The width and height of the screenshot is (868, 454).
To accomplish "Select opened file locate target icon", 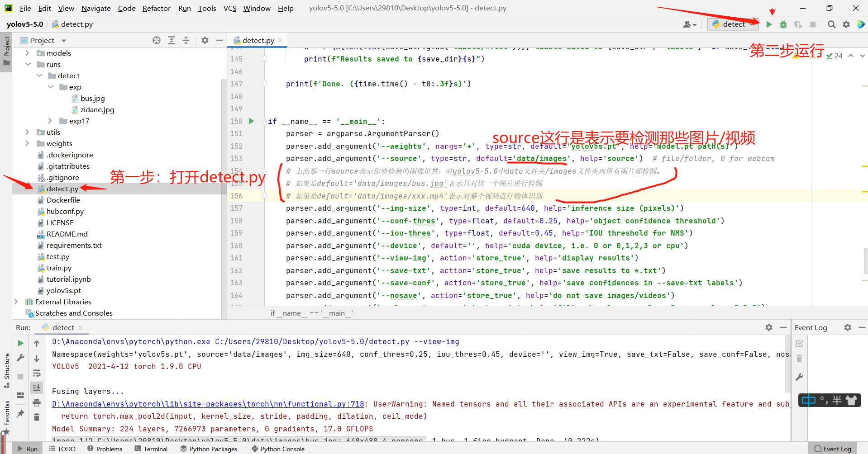I will tap(157, 40).
